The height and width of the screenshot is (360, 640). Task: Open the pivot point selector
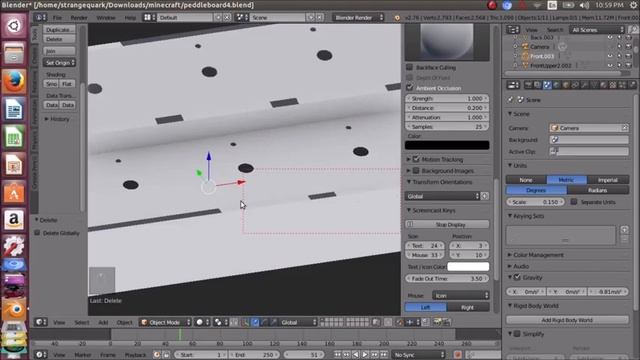click(x=220, y=322)
